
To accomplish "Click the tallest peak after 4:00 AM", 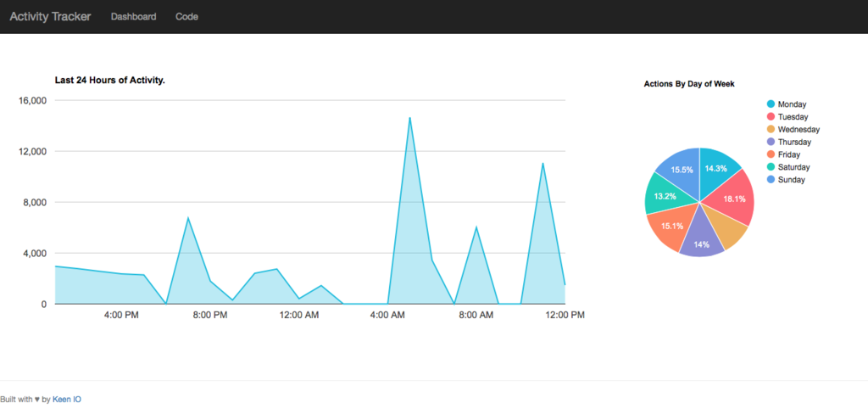I will [409, 117].
